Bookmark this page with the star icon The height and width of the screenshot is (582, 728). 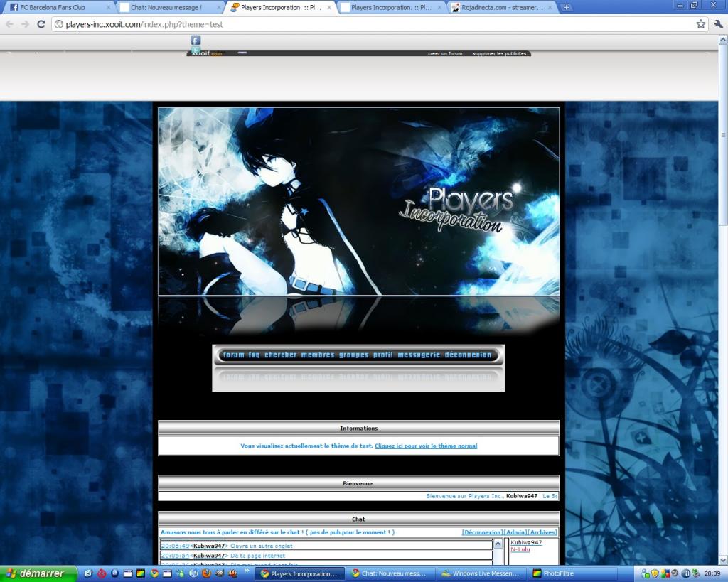(x=700, y=24)
